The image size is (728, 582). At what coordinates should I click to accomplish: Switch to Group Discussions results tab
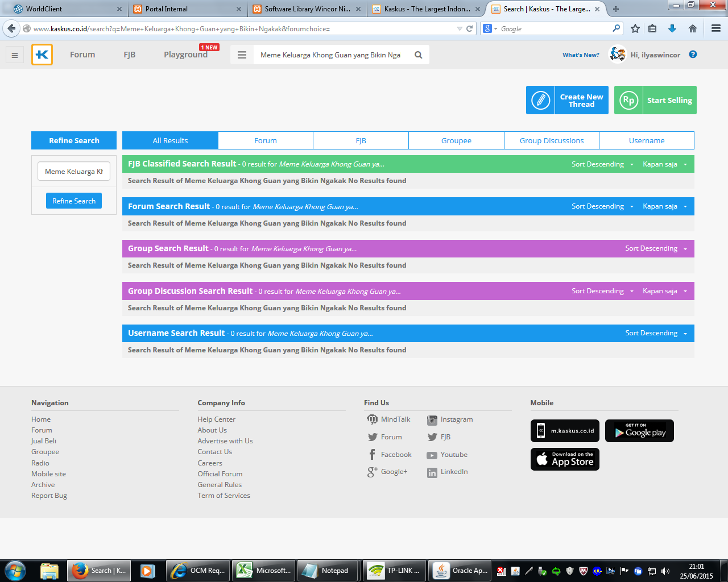coord(552,140)
